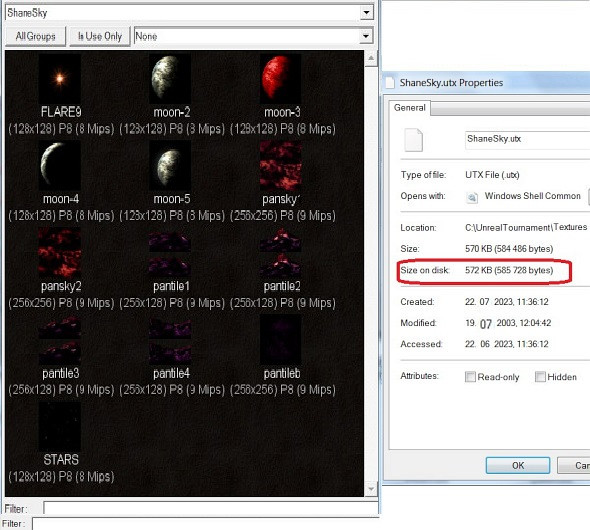Select the pantileb texture thumbnail
This screenshot has width=590, height=530.
click(x=281, y=340)
